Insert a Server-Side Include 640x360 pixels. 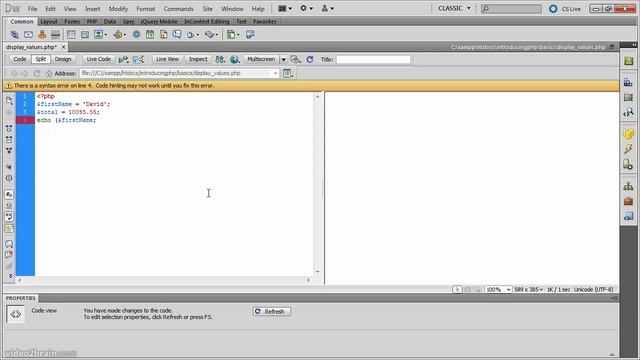pos(163,35)
